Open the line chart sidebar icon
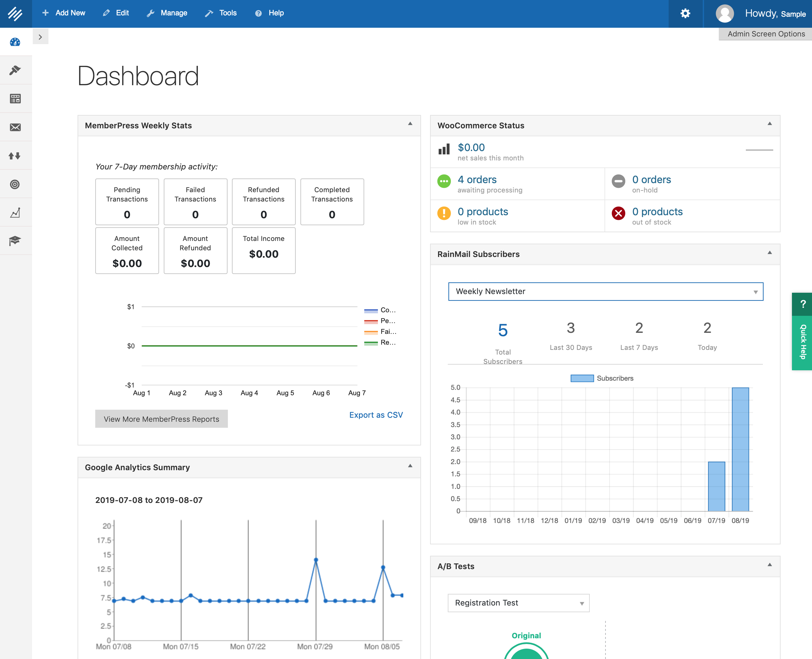Viewport: 812px width, 659px height. point(15,213)
